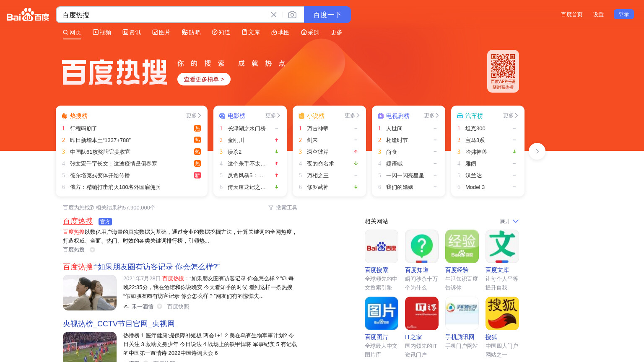Open result about 朋友圈有访客记录
644x362 pixels.
coord(141,266)
